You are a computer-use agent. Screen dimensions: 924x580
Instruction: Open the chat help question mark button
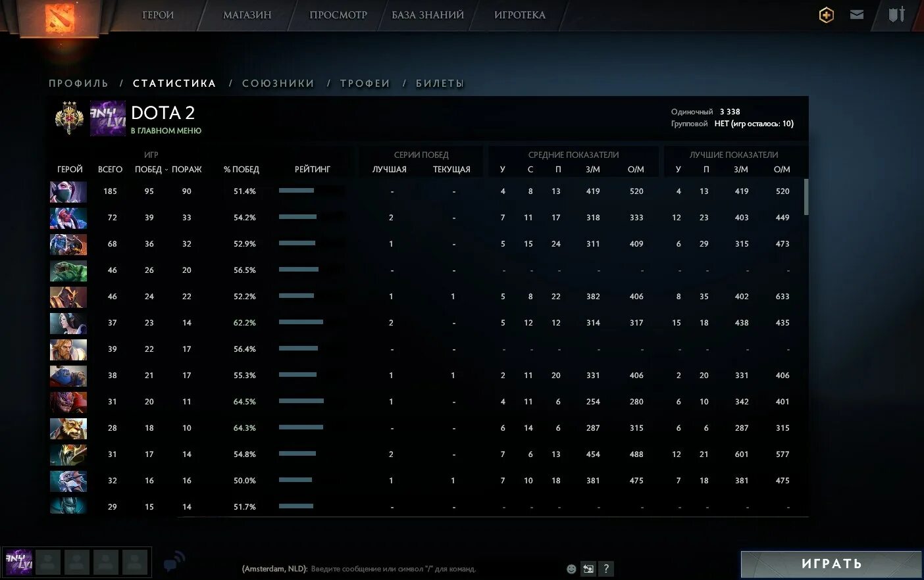tap(606, 569)
